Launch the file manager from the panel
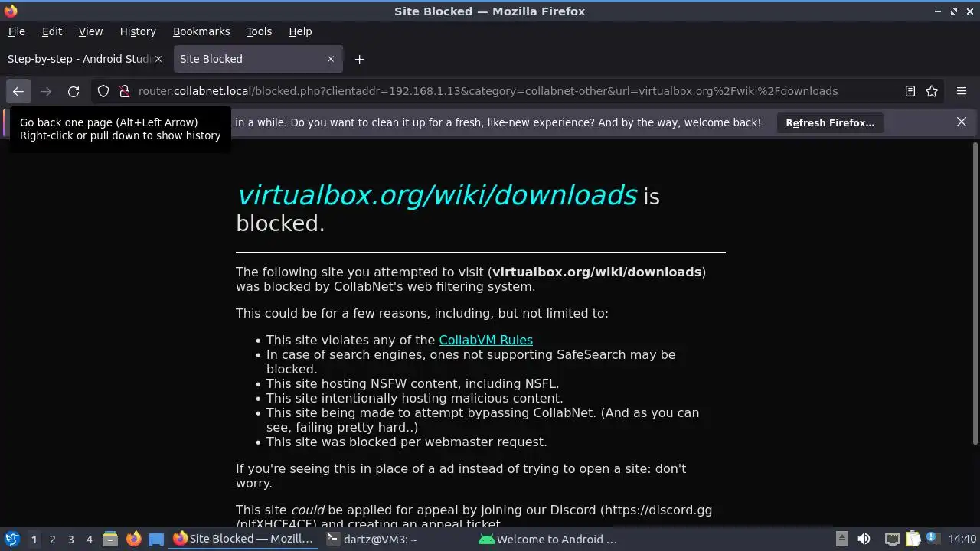 [x=110, y=539]
